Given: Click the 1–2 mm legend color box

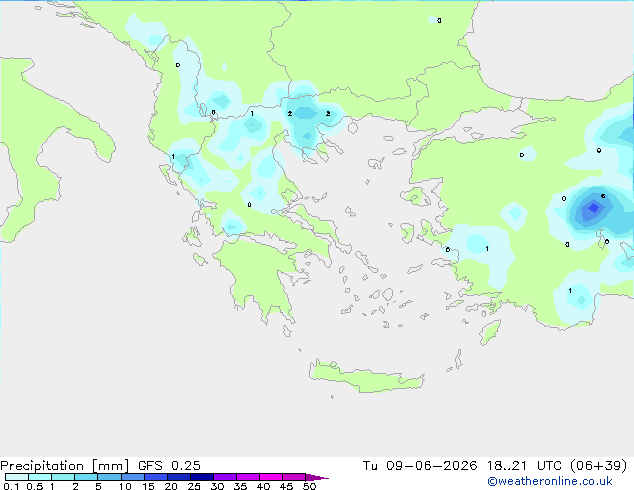Looking at the screenshot, I should [63, 477].
